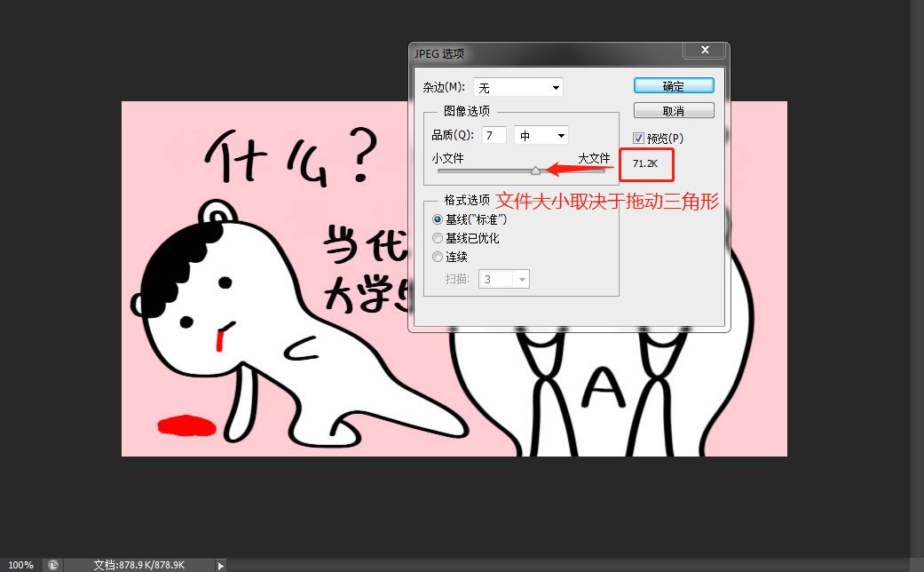Image resolution: width=924 pixels, height=572 pixels.
Task: Click the 71.2K file size readout
Action: click(x=645, y=164)
